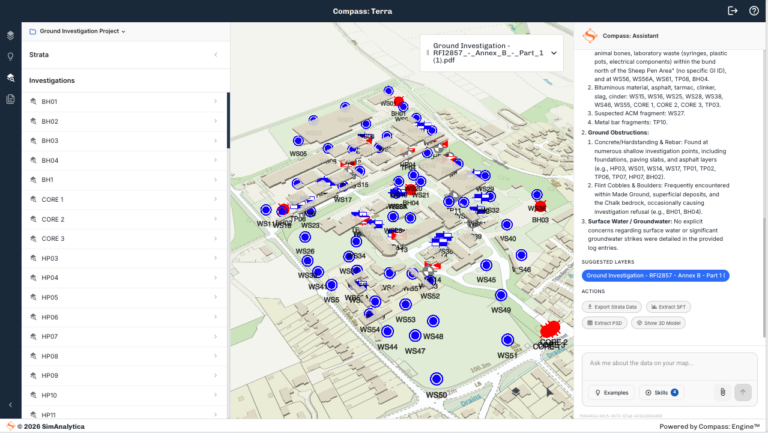Screen dimensions: 768x433
Task: Click the logout icon in header
Action: point(733,11)
